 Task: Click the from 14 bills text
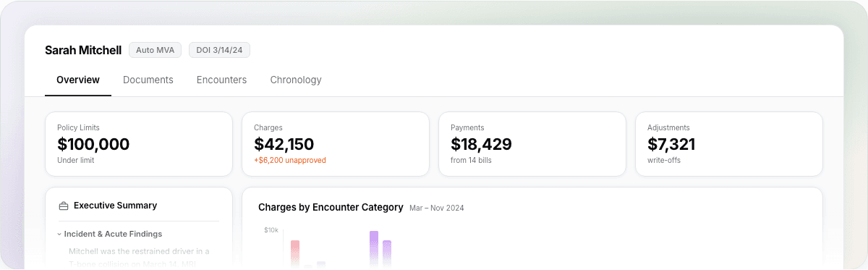pos(471,160)
